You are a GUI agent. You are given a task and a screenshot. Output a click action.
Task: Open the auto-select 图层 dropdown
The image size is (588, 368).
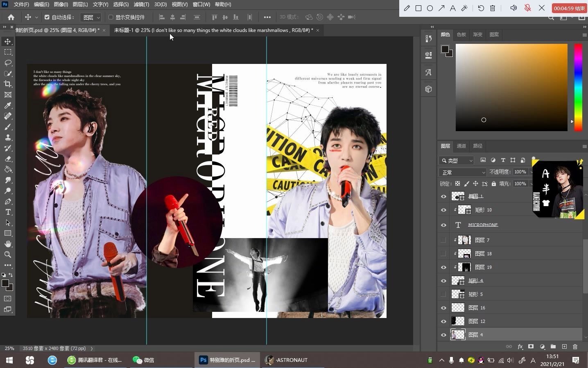[91, 17]
